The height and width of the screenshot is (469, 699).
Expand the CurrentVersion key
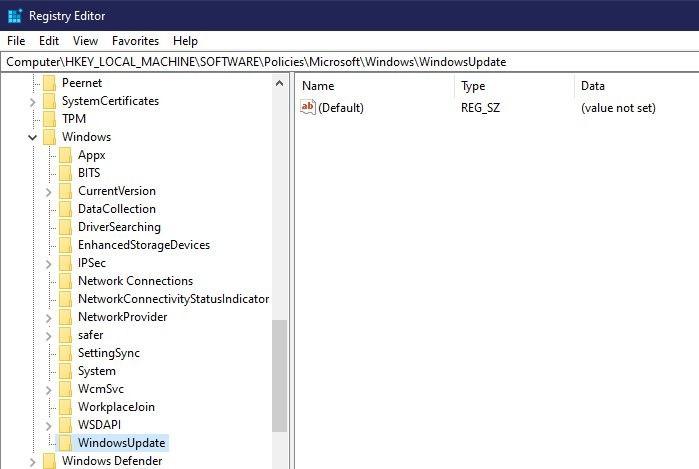[x=49, y=192]
